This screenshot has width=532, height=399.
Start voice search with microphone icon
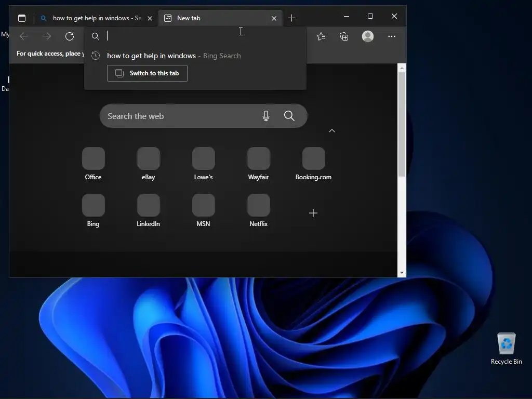tap(266, 116)
